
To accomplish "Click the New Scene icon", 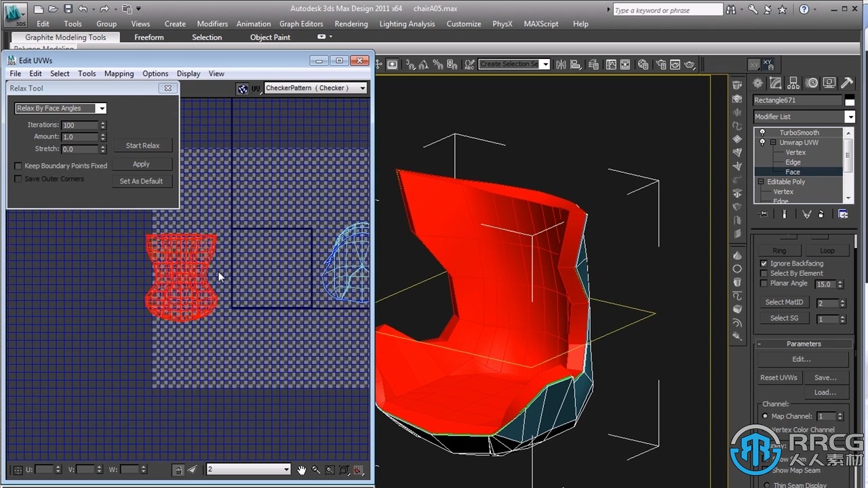I will (x=39, y=9).
